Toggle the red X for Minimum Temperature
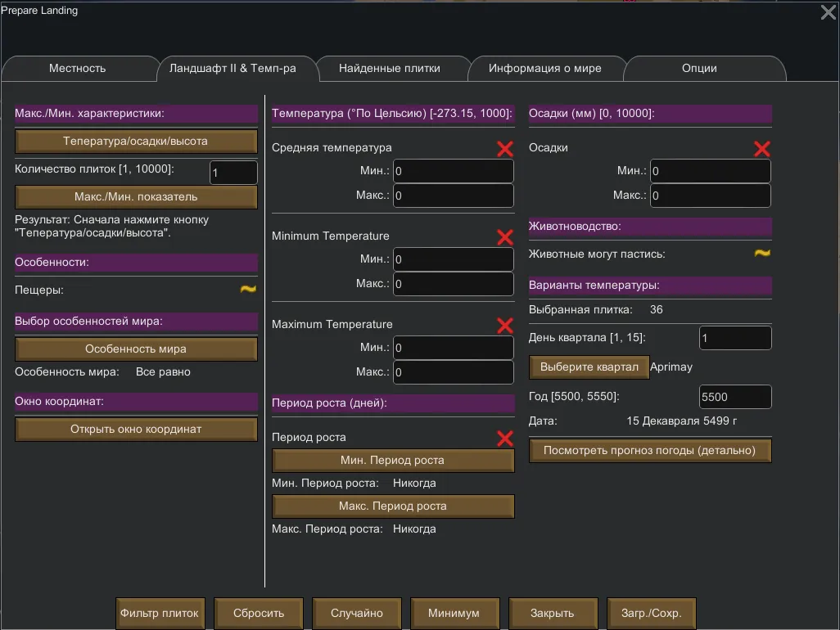 pos(505,237)
